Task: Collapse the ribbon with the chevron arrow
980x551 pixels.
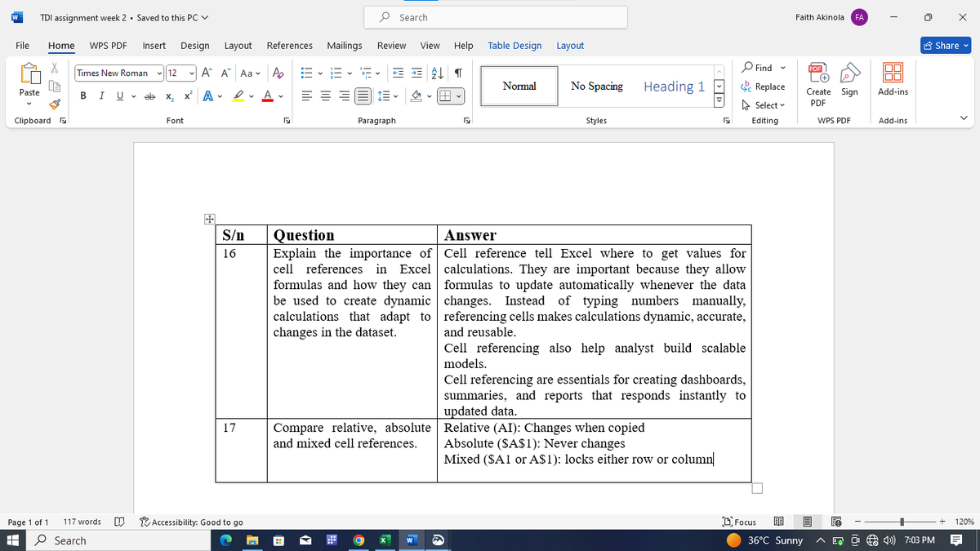Action: click(964, 120)
